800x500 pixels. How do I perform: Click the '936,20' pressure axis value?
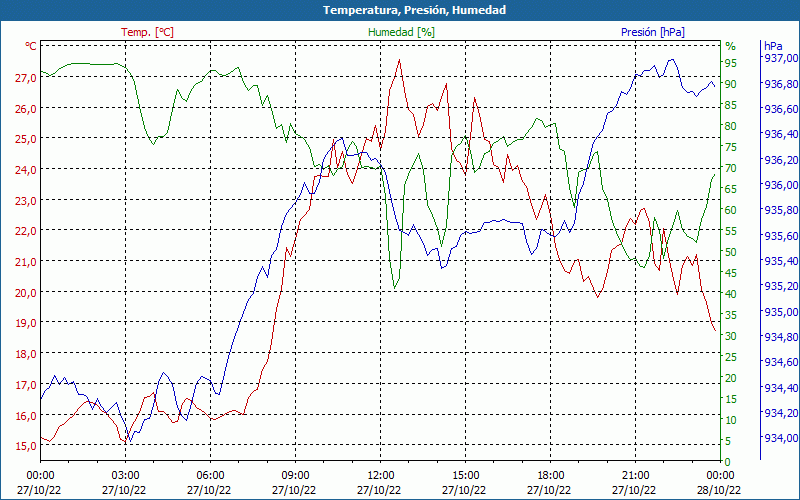click(x=781, y=160)
